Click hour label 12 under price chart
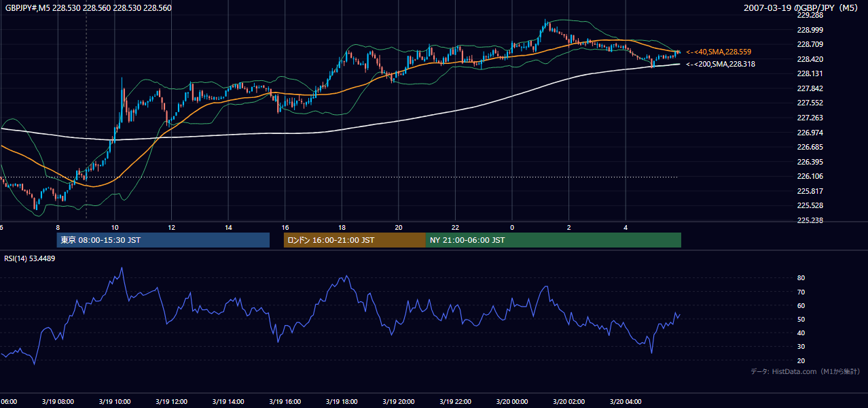Image resolution: width=868 pixels, height=408 pixels. pyautogui.click(x=172, y=227)
